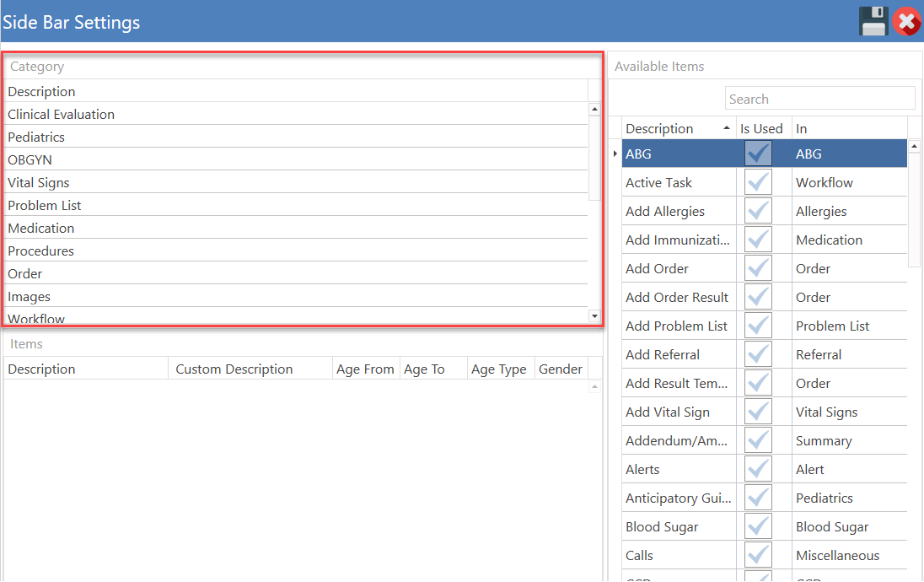Toggle Is Used checkbox for Calls

click(758, 556)
